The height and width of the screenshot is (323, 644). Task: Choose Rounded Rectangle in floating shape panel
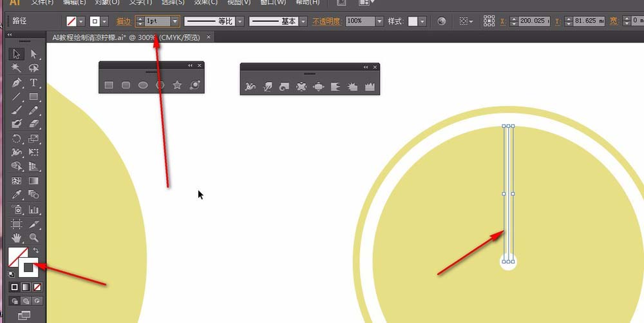[x=126, y=85]
